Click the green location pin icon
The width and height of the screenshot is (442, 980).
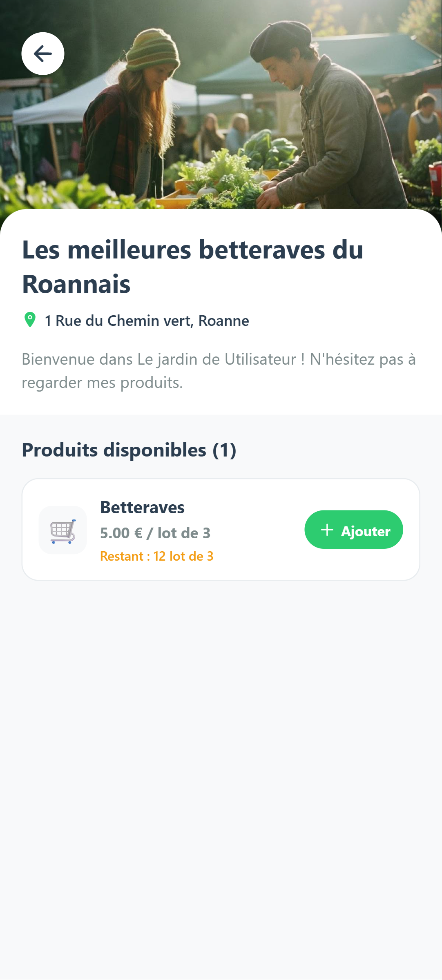[30, 320]
